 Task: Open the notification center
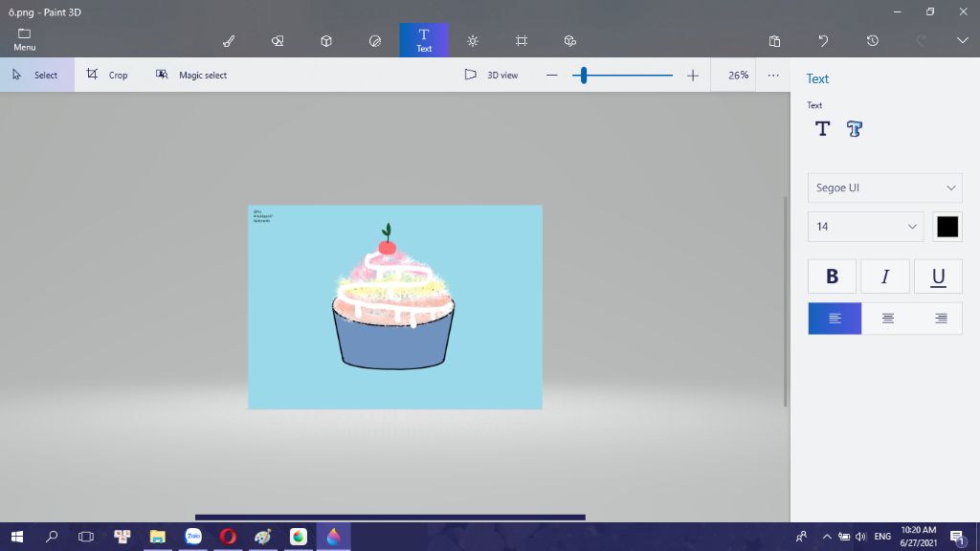(x=957, y=537)
